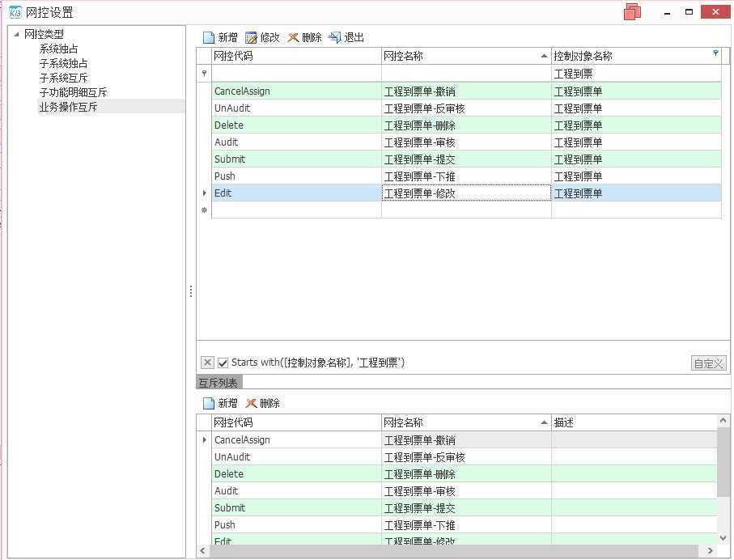The image size is (734, 560).
Task: Select UnAudit row in 互斥列表 grid
Action: coord(465,457)
